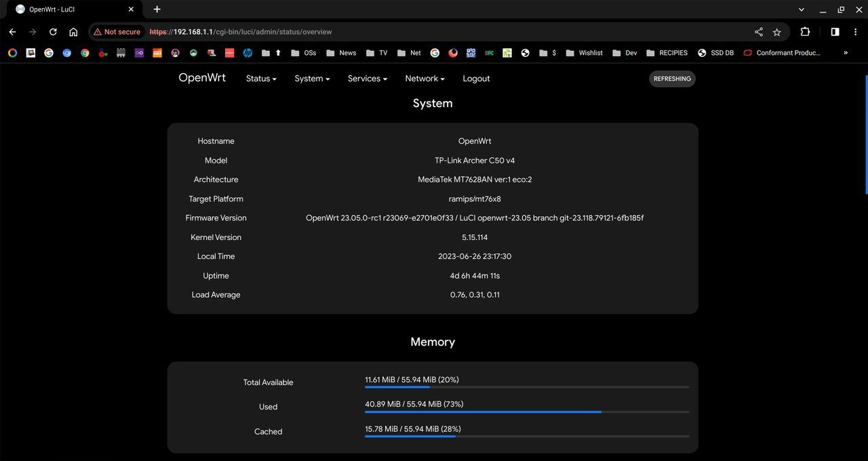Expand the Dev bookmarks folder

click(x=625, y=53)
